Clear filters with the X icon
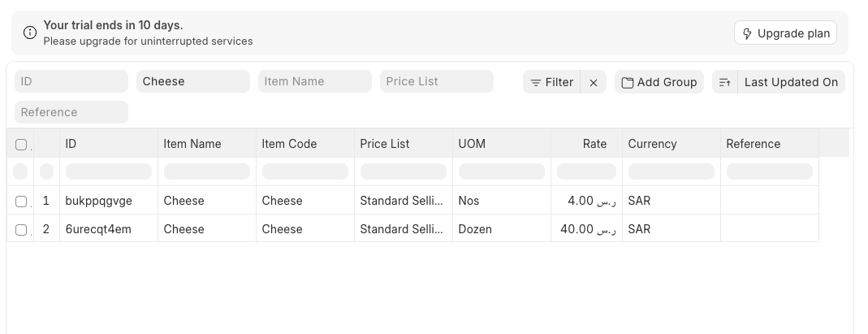This screenshot has height=334, width=868. coord(594,83)
